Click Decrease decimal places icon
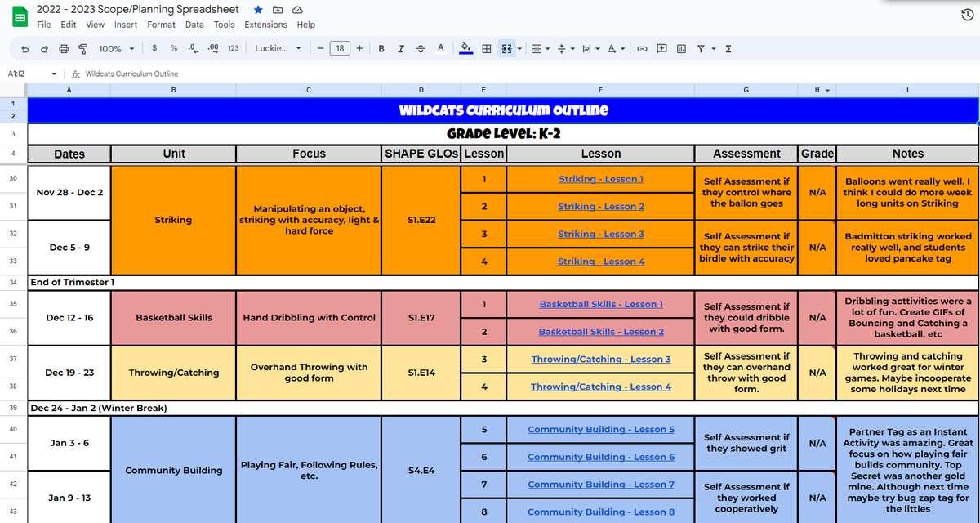The image size is (980, 523). pos(193,48)
